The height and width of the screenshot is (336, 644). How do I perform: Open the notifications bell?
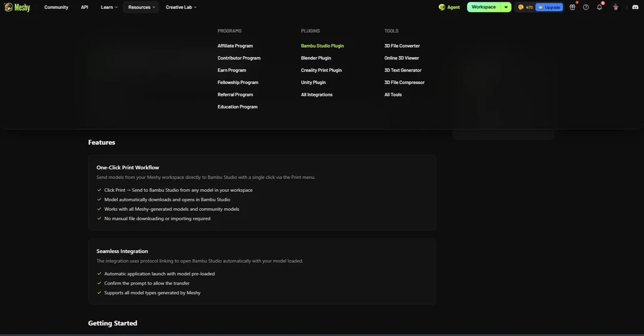pyautogui.click(x=599, y=7)
